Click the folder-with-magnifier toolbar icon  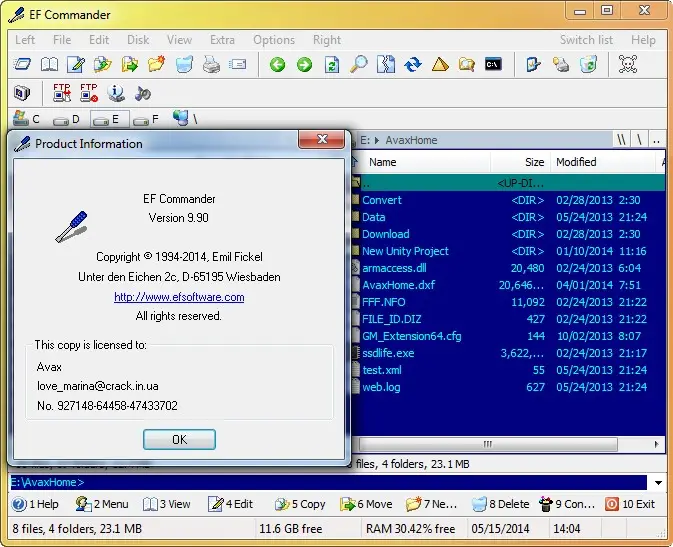[467, 65]
